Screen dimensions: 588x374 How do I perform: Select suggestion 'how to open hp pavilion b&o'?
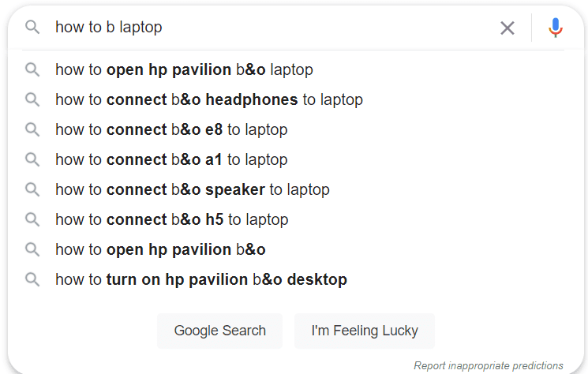pos(160,249)
